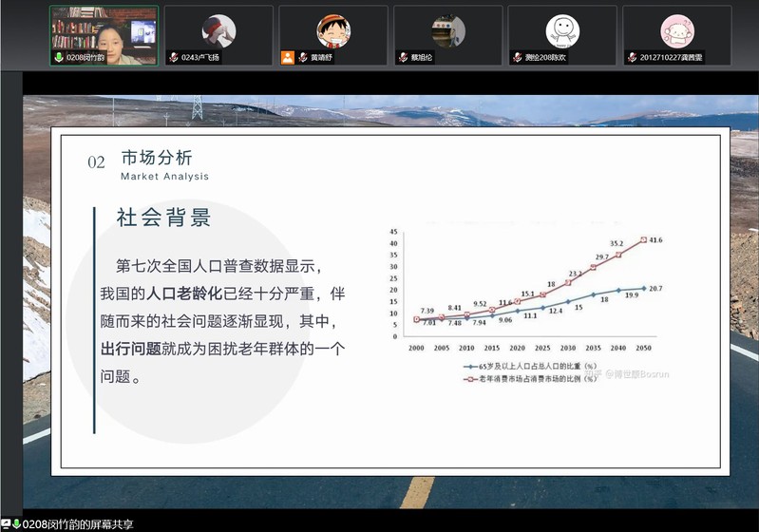This screenshot has width=759, height=532.
Task: Click the muted mic icon beside 0243卢飞扬
Action: tap(173, 57)
